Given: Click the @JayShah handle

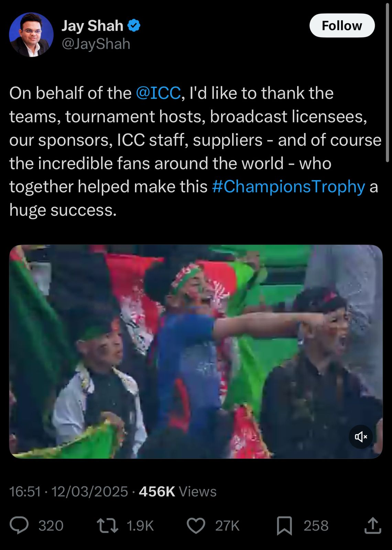Looking at the screenshot, I should [x=96, y=44].
